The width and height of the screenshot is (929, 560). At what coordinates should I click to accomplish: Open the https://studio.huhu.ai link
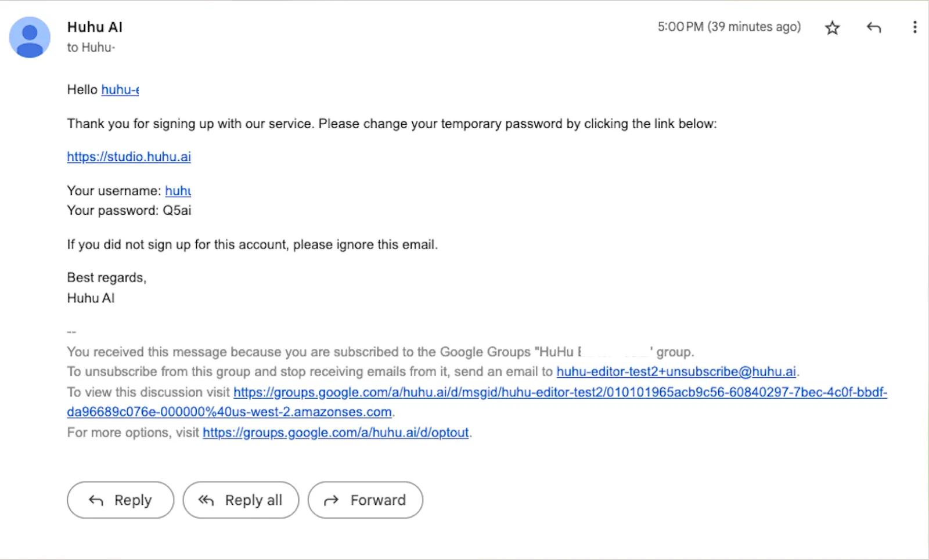[x=129, y=157]
